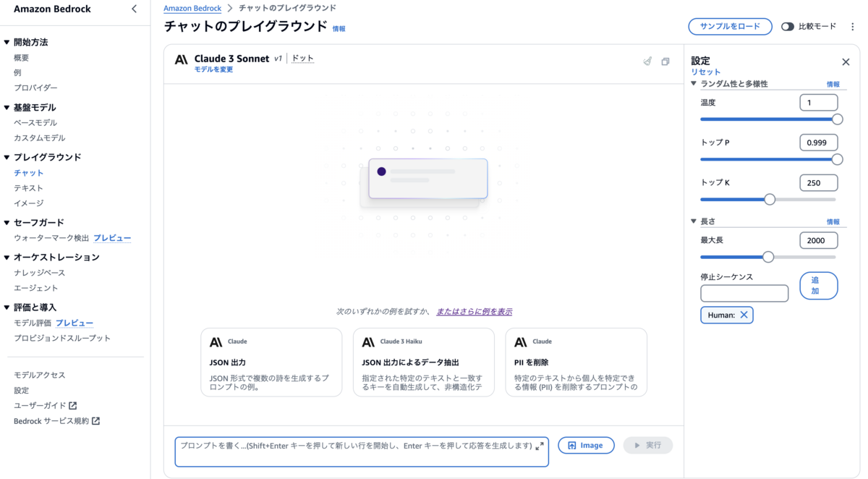Click 情報 link next to page title
The height and width of the screenshot is (479, 868).
pos(339,29)
